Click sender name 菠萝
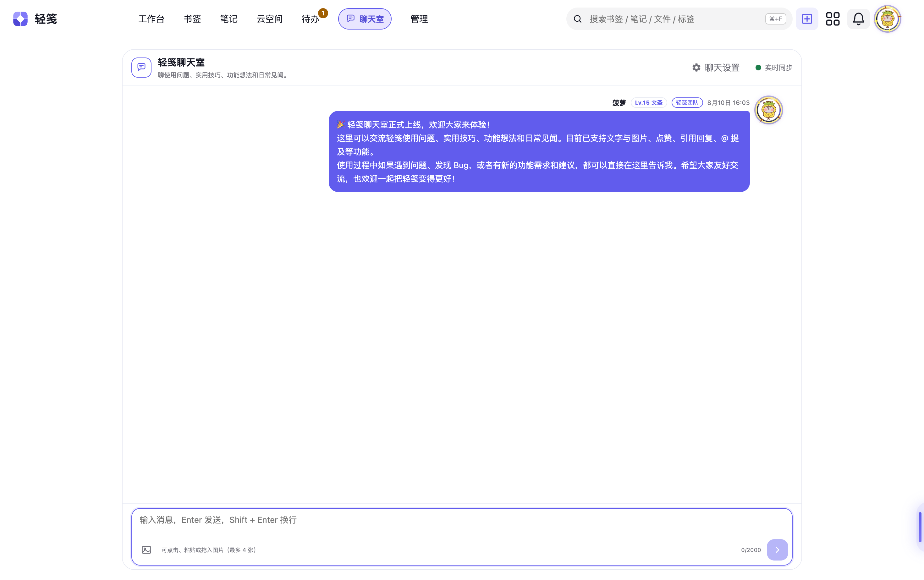The height and width of the screenshot is (580, 924). (x=619, y=103)
